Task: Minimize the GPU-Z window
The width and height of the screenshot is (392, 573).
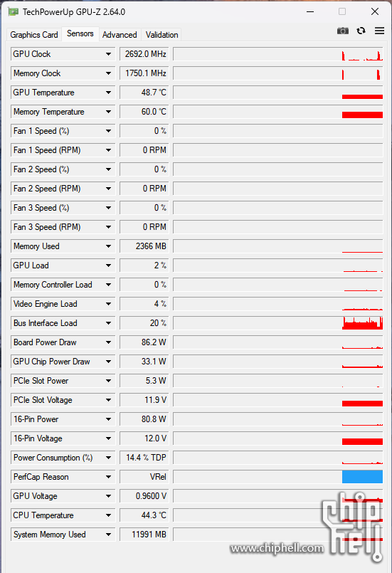Action: 310,11
